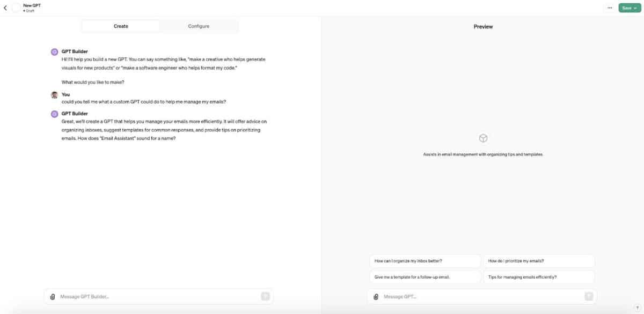
Task: Choose "How do I prioritize my emails?" suggestion
Action: 539,261
